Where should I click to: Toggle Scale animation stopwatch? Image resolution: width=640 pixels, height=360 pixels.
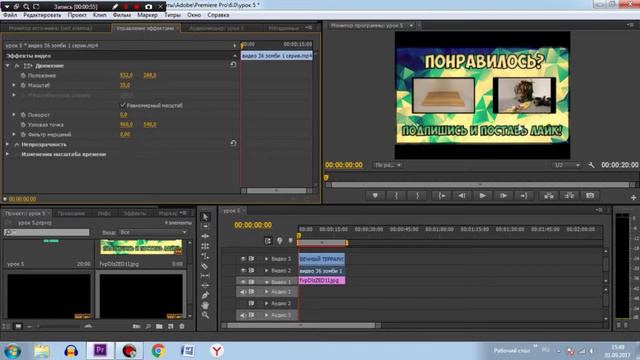[23, 85]
